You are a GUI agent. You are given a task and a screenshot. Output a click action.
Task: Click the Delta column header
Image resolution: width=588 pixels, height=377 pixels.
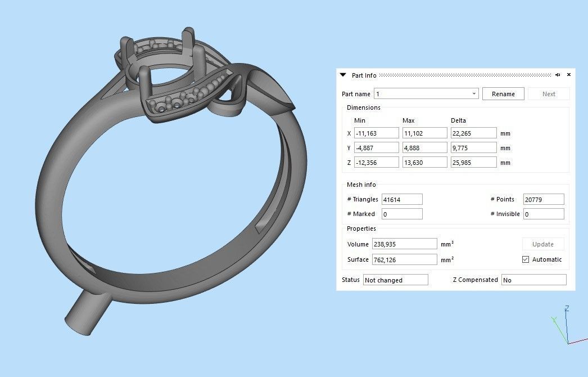tap(458, 120)
